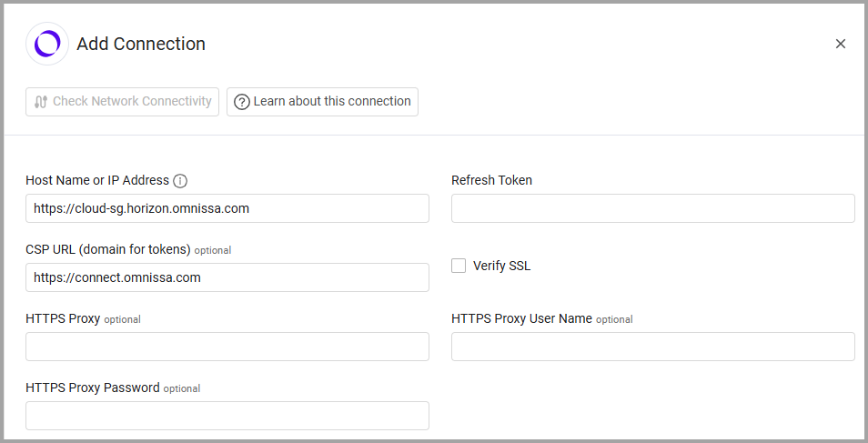The width and height of the screenshot is (868, 443).
Task: Click the CSP URL (domain for tokens) label
Action: pyautogui.click(x=108, y=250)
